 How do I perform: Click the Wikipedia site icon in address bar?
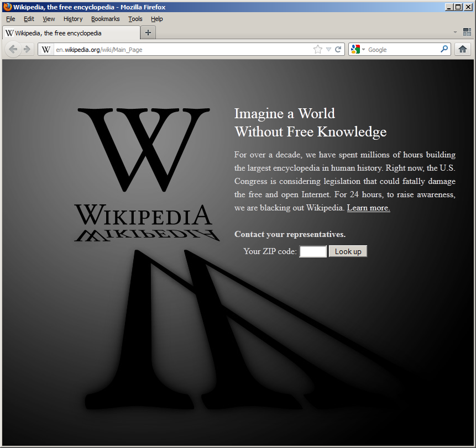pos(46,50)
